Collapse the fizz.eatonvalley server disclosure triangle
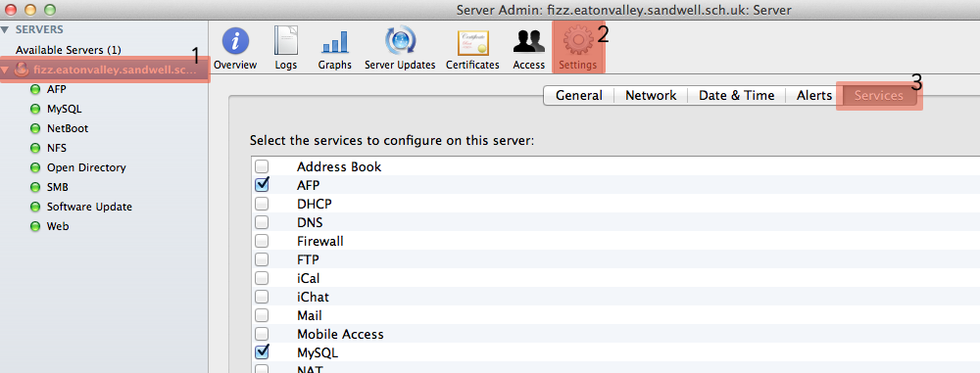Image resolution: width=980 pixels, height=373 pixels. click(x=5, y=70)
